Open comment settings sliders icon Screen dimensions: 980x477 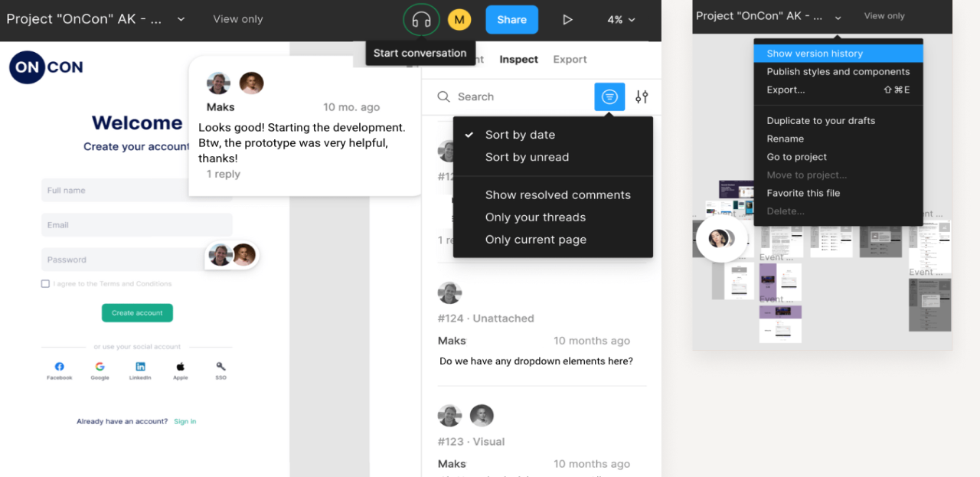(642, 96)
